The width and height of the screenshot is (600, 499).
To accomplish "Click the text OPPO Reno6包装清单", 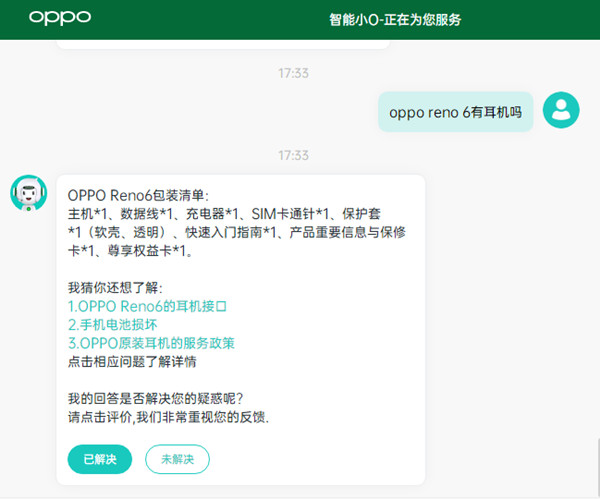I will pyautogui.click(x=136, y=196).
